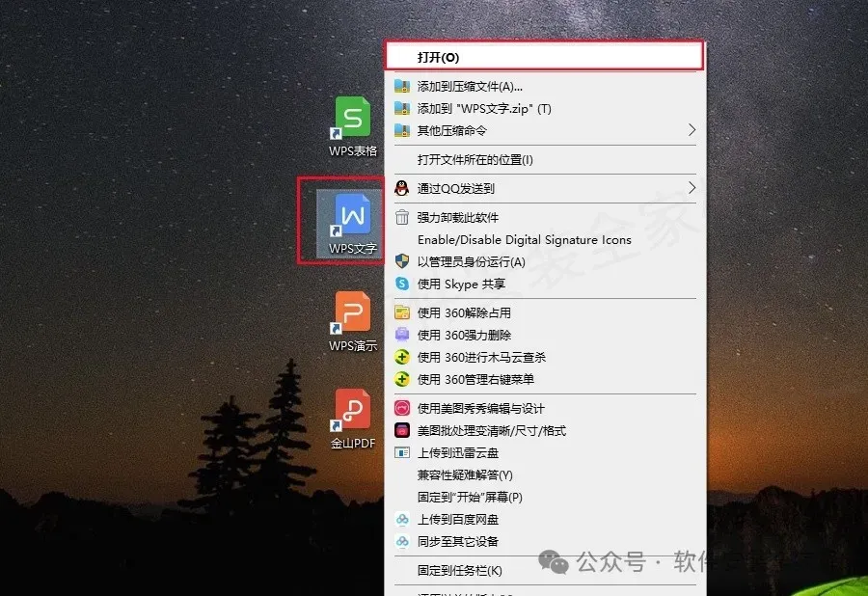Click icon beside 使用 360强力删除

(402, 335)
